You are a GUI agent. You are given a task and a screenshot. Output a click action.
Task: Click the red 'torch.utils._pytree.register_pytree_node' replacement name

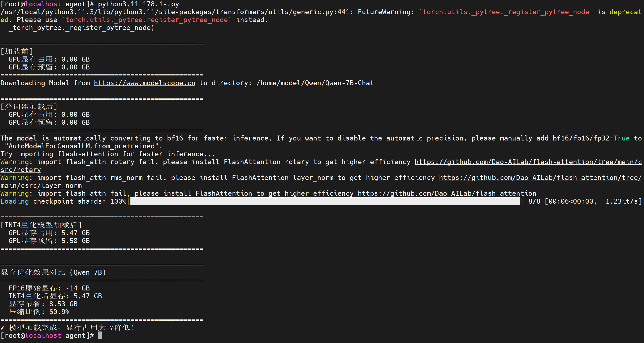(x=146, y=20)
